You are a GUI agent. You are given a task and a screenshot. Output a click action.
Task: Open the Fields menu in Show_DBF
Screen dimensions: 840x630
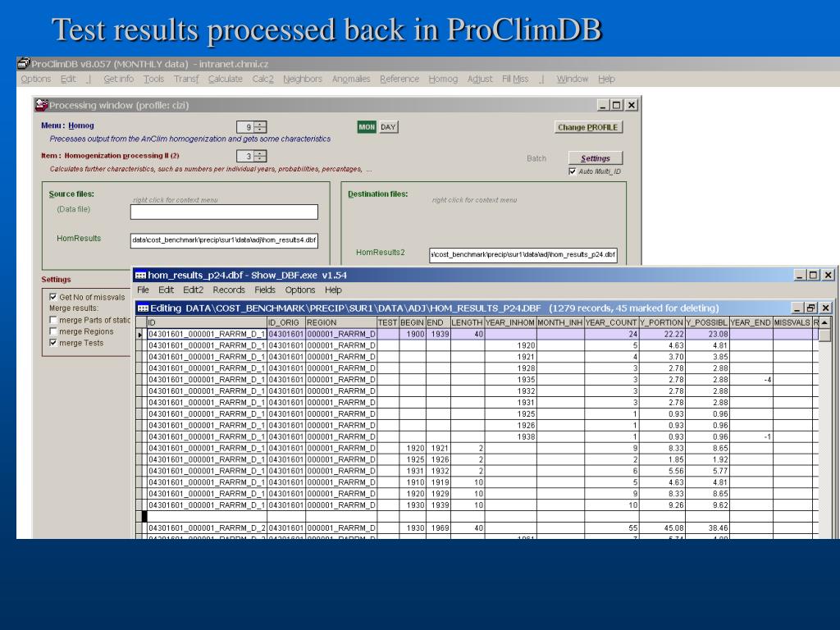click(x=265, y=290)
